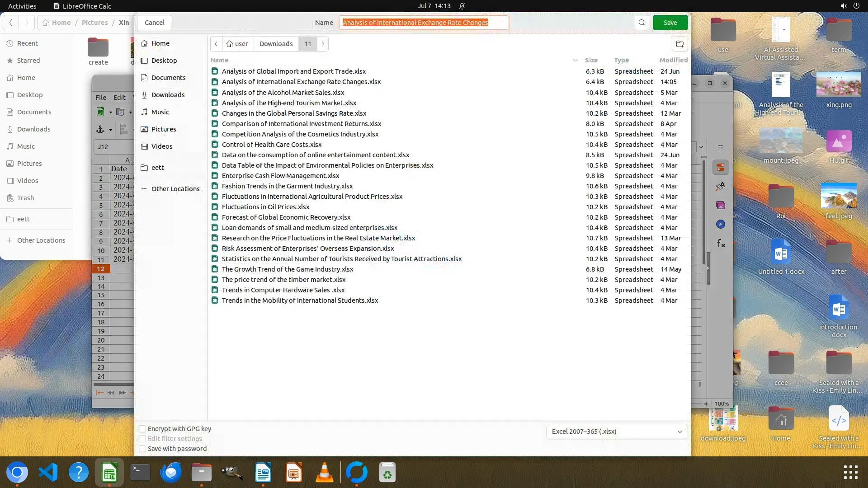Open the Excel 2007-365 file type dropdown
The height and width of the screenshot is (488, 868).
pyautogui.click(x=617, y=432)
